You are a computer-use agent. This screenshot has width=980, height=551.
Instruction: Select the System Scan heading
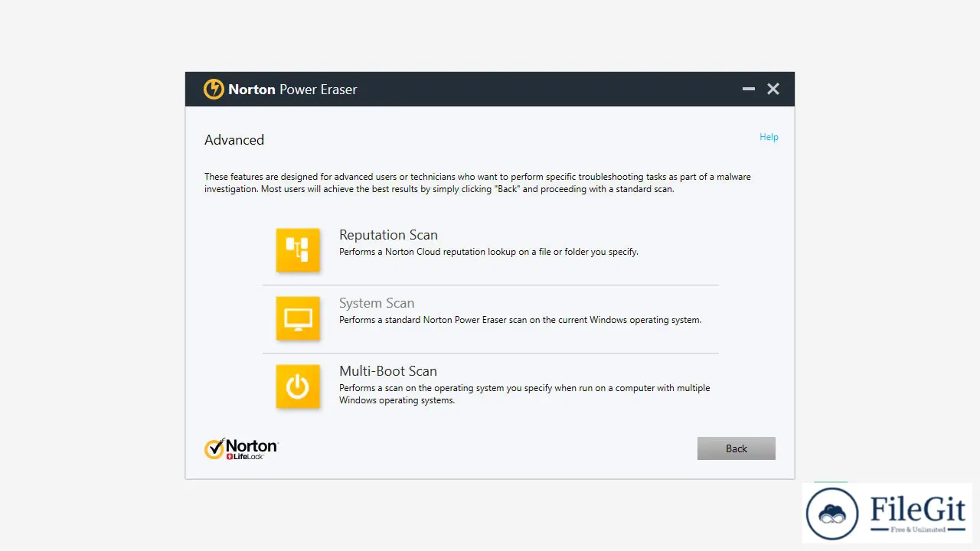coord(377,303)
